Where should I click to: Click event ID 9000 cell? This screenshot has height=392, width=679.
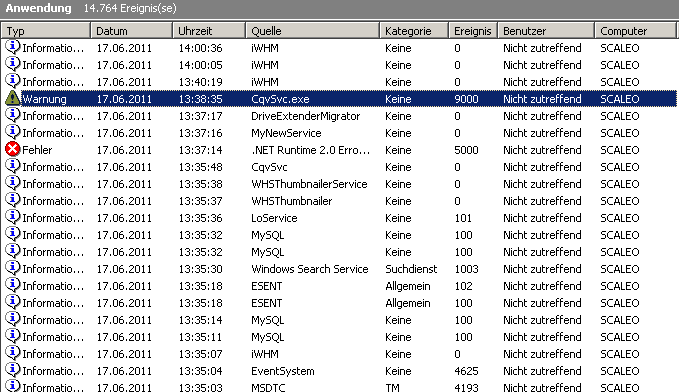coord(466,99)
